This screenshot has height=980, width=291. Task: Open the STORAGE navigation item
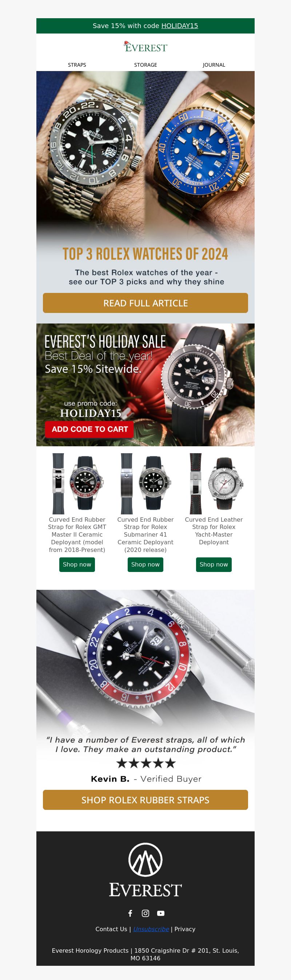tap(145, 65)
